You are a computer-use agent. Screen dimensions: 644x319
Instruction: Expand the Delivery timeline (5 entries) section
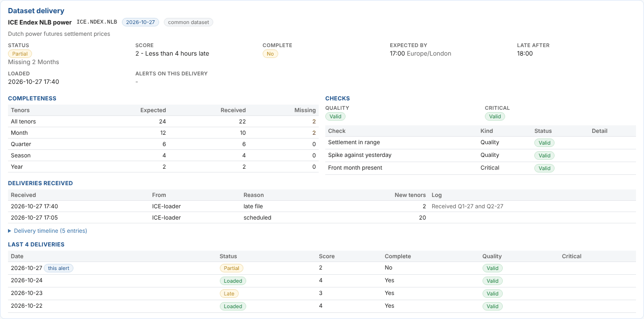coord(48,231)
